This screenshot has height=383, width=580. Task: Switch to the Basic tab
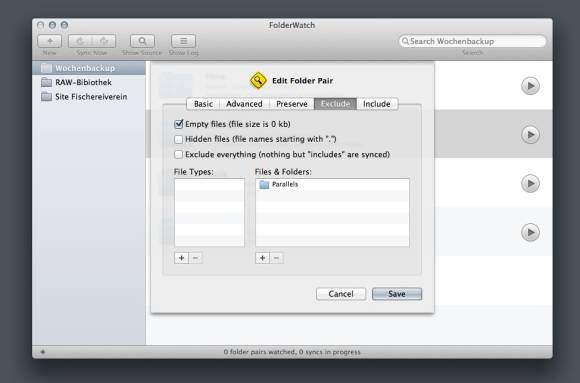click(x=203, y=104)
